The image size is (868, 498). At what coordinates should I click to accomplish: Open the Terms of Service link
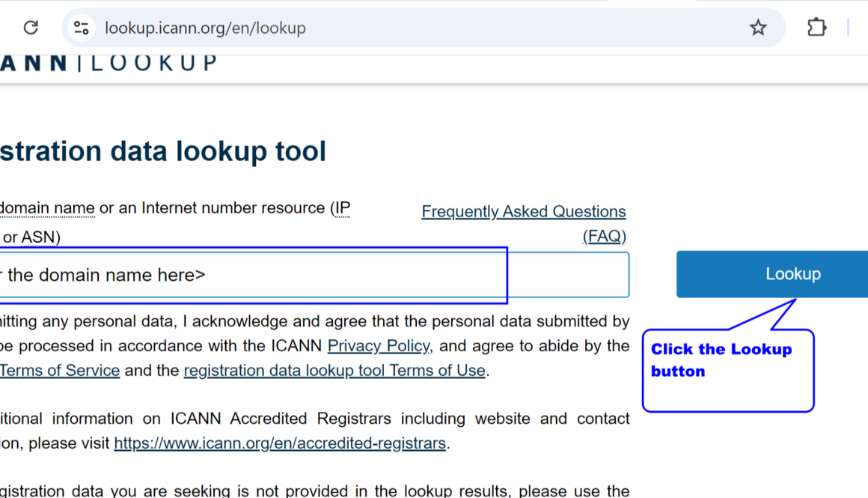tap(60, 370)
